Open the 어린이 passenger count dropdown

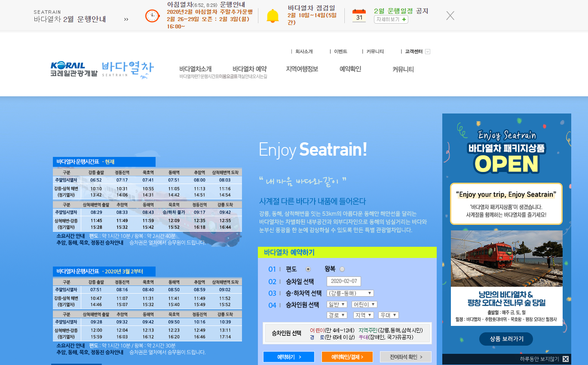coord(364,304)
